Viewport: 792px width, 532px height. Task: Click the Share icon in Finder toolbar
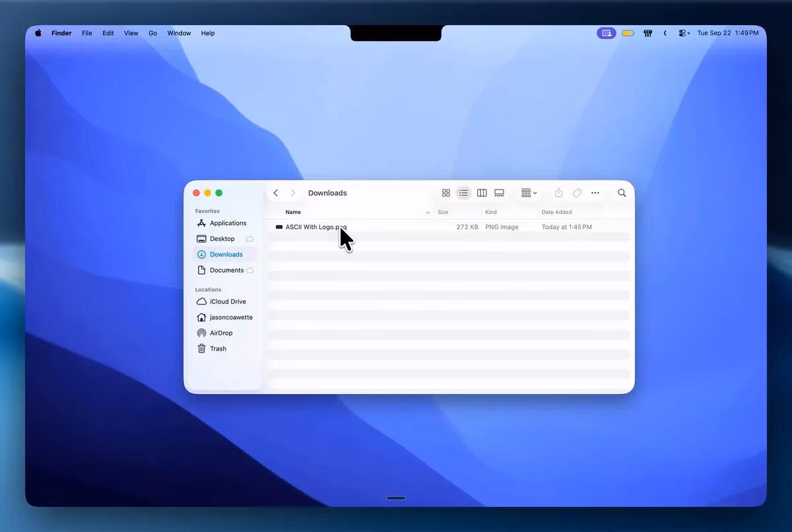coord(558,193)
